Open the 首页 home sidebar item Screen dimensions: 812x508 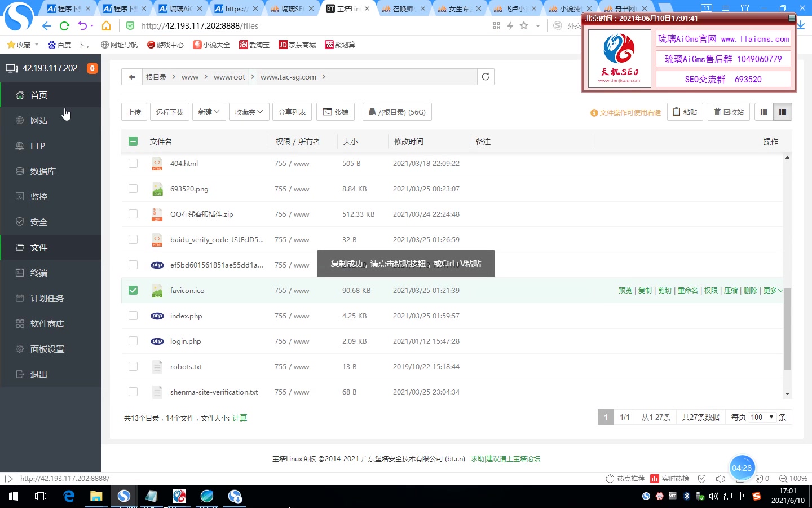pos(51,95)
